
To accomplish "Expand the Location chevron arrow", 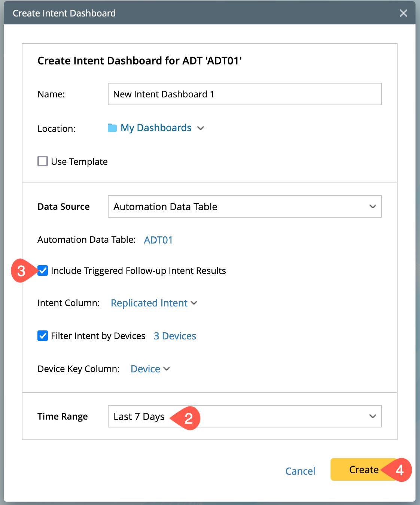I will [x=201, y=128].
